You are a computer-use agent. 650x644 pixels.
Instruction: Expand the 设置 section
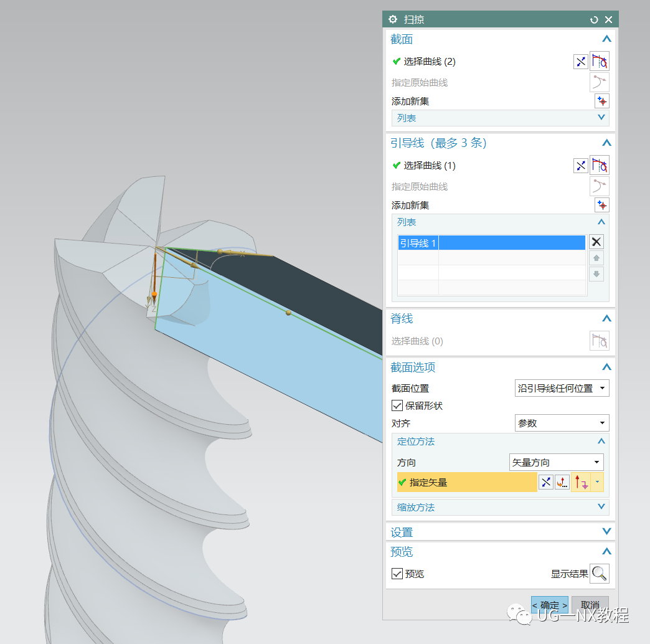coord(606,532)
